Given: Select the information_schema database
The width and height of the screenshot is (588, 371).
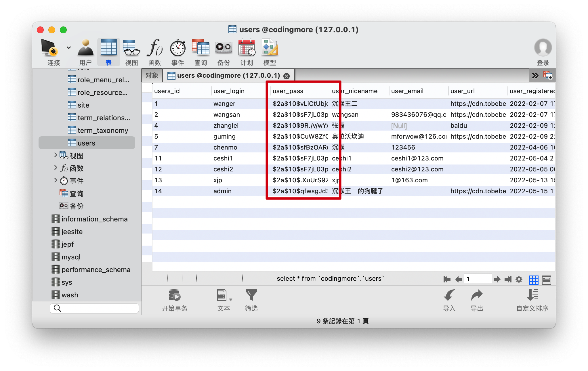Looking at the screenshot, I should [x=94, y=219].
